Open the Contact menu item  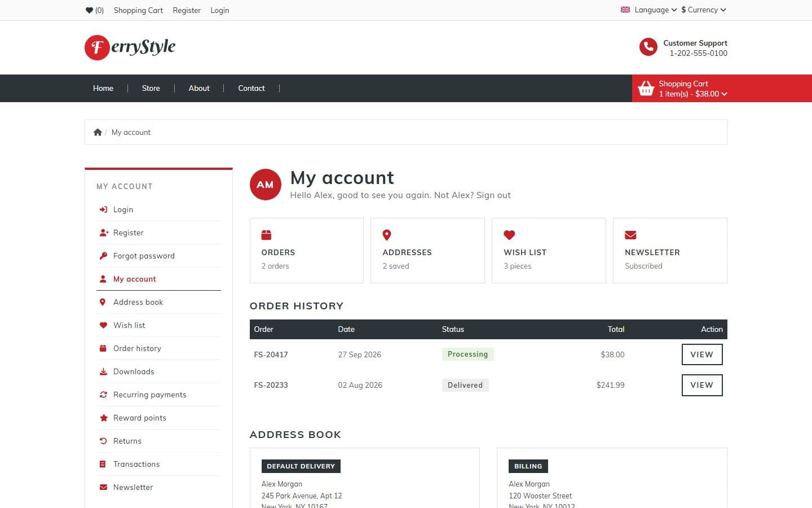pos(251,88)
